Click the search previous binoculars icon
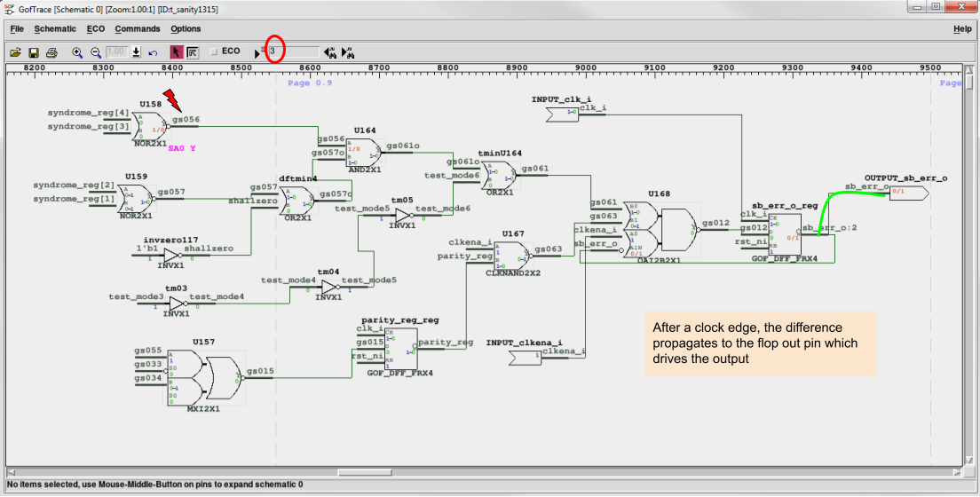The image size is (980, 497). [329, 52]
